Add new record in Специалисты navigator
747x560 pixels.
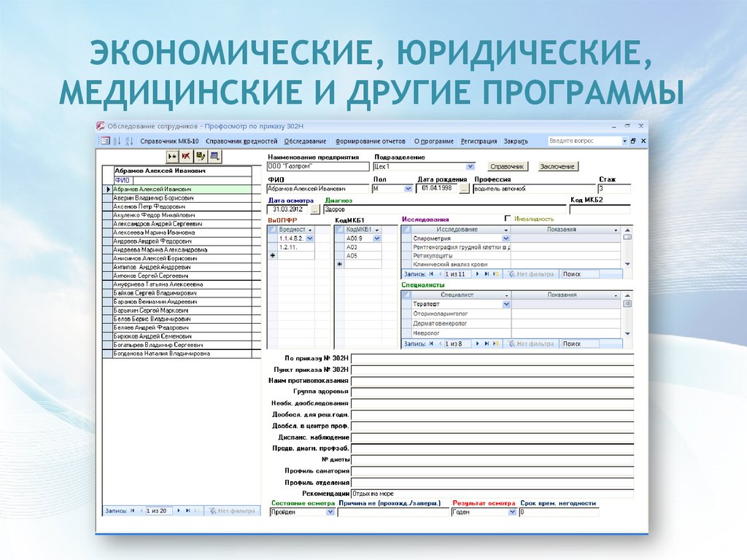(x=496, y=343)
